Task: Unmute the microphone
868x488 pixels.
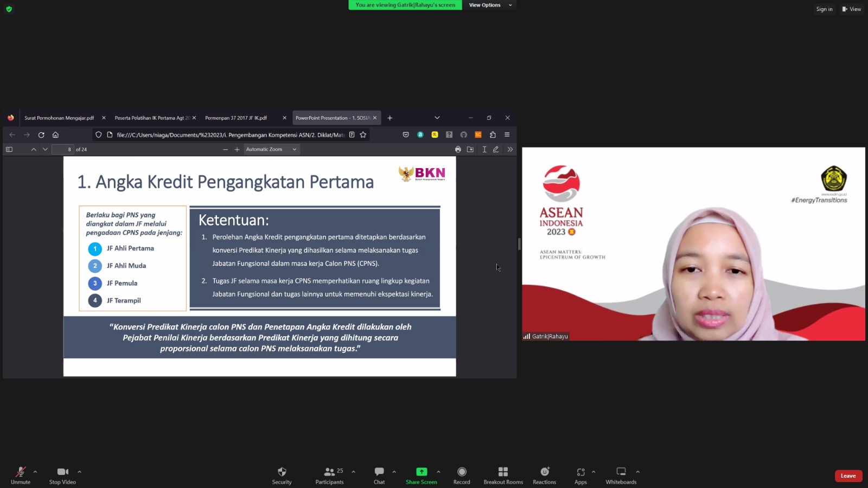Action: [x=21, y=472]
